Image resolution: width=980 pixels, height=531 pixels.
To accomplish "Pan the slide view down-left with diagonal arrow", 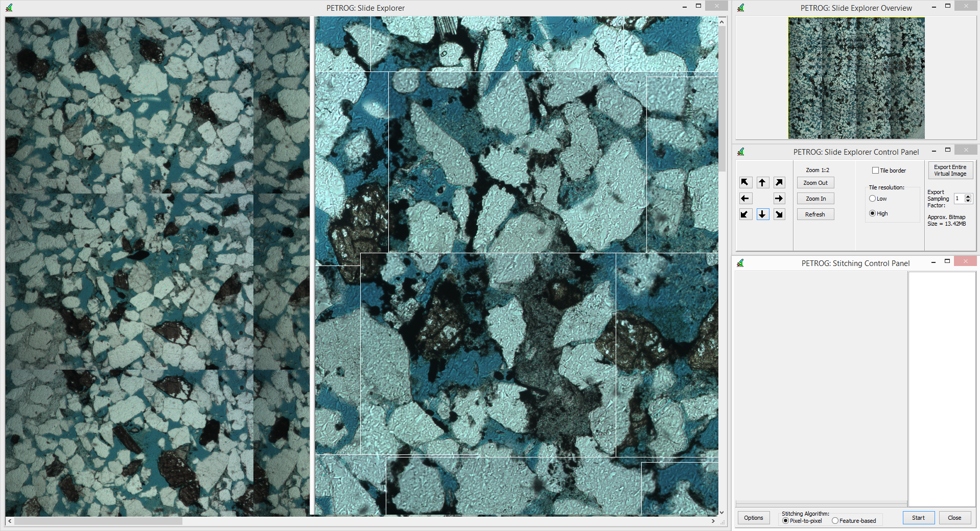I will click(x=745, y=214).
